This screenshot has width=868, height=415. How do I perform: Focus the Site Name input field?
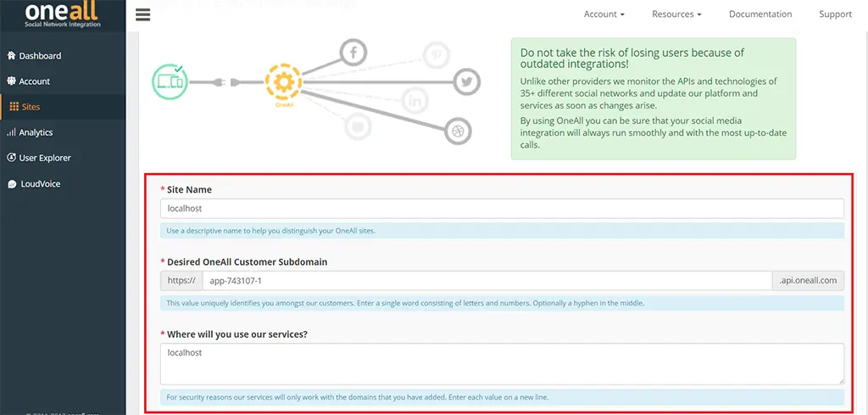pyautogui.click(x=502, y=208)
